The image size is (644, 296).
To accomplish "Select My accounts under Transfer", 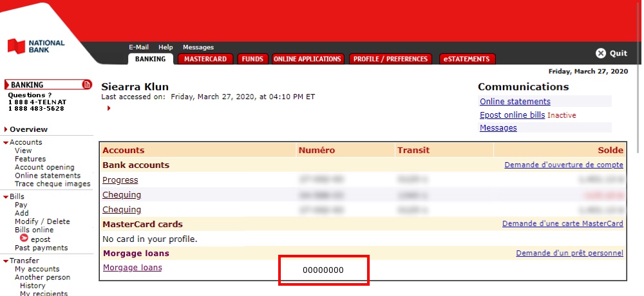I will click(x=37, y=269).
